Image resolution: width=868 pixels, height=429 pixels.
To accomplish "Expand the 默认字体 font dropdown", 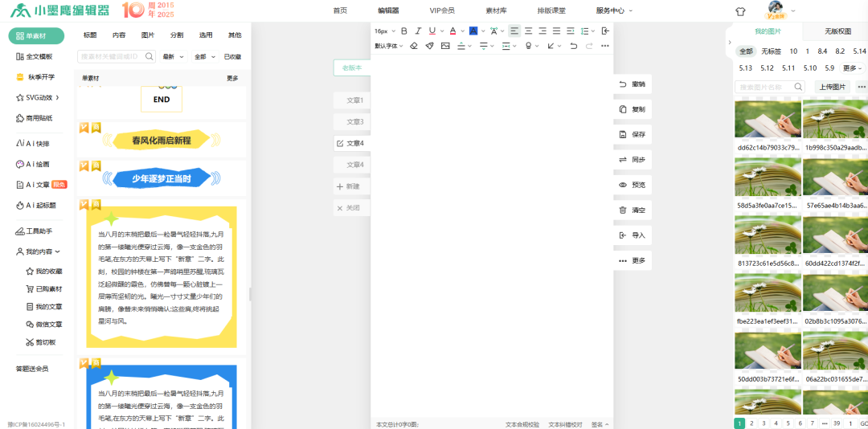I will (x=390, y=46).
